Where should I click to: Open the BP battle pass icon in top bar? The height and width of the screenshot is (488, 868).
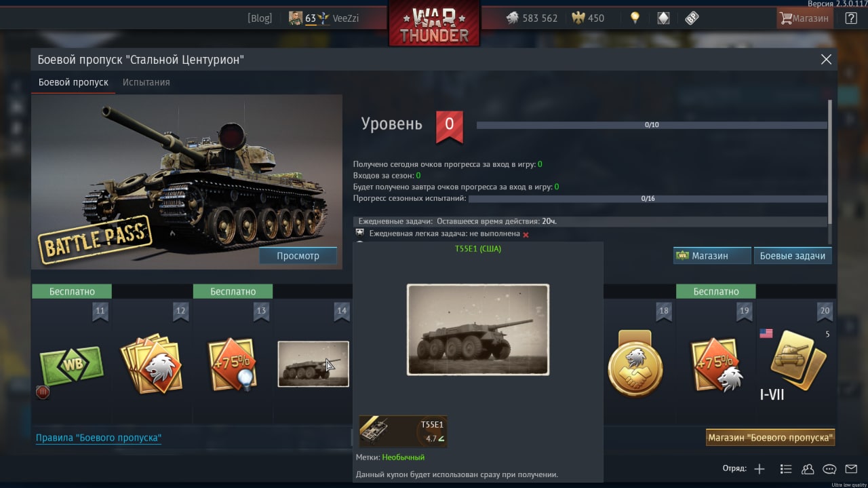[692, 18]
